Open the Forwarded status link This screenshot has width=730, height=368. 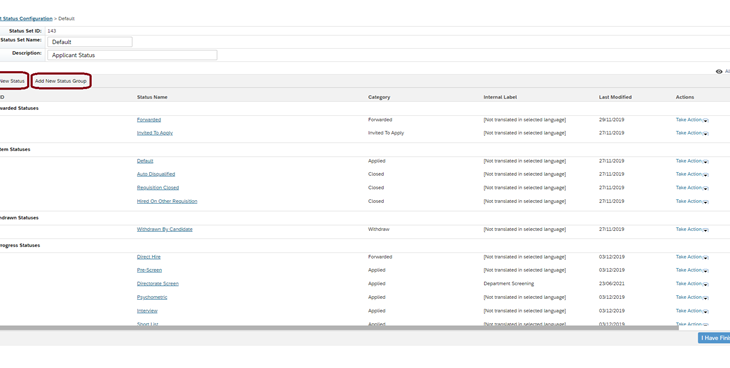click(149, 120)
